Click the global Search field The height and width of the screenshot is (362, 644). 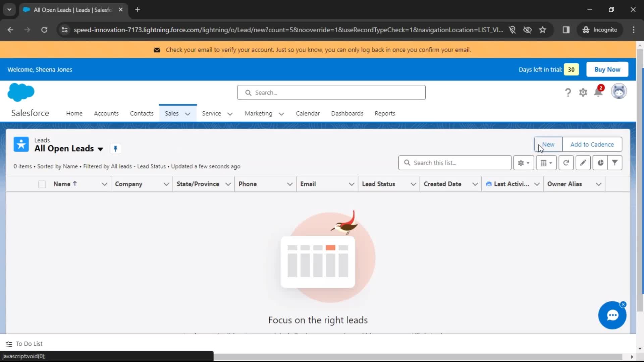click(331, 93)
